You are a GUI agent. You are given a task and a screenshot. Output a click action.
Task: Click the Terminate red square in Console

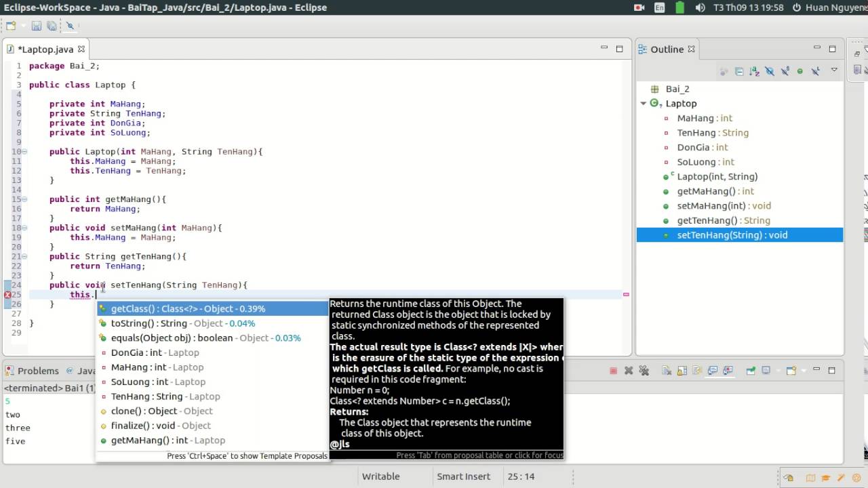click(614, 371)
